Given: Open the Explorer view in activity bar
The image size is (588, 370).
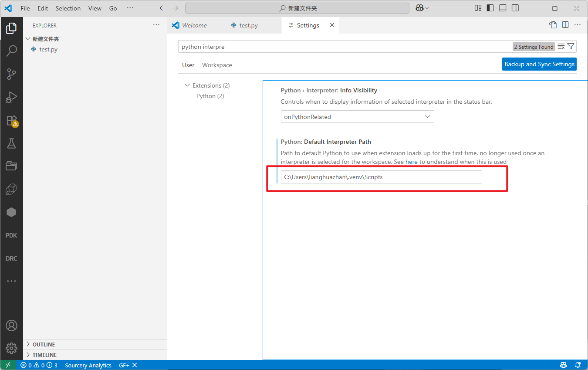Looking at the screenshot, I should (x=11, y=29).
